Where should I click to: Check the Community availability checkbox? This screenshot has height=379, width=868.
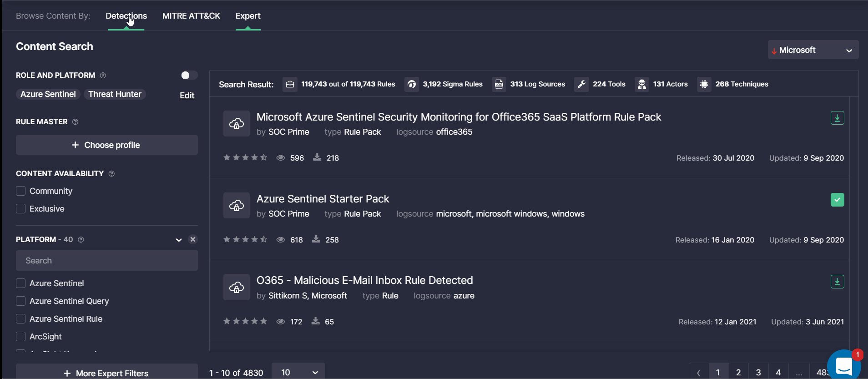click(20, 191)
